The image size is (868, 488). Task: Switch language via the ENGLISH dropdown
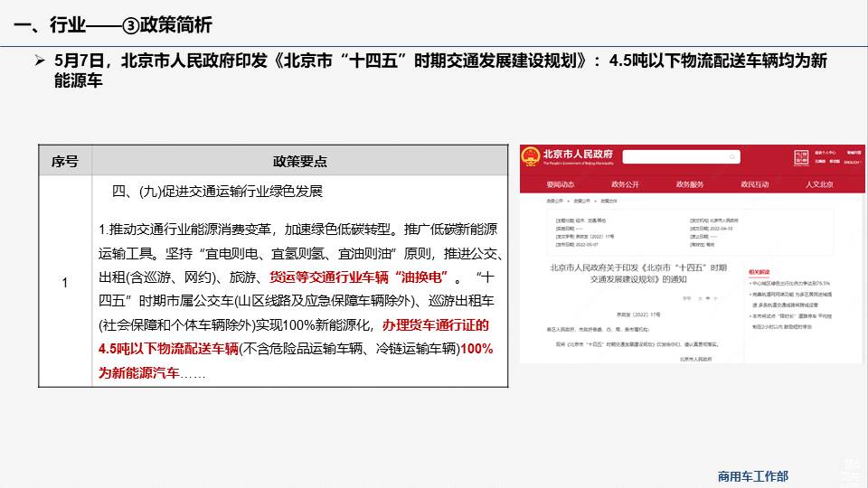click(x=853, y=162)
